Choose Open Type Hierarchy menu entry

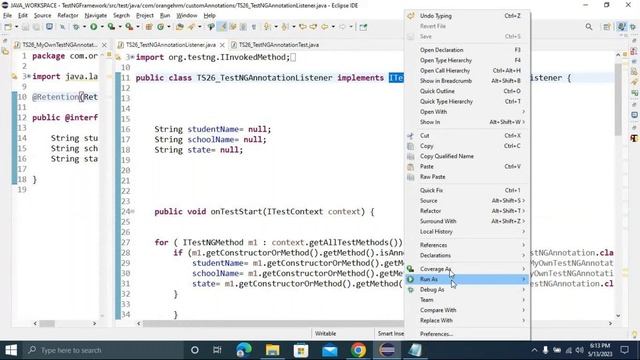click(x=467, y=60)
